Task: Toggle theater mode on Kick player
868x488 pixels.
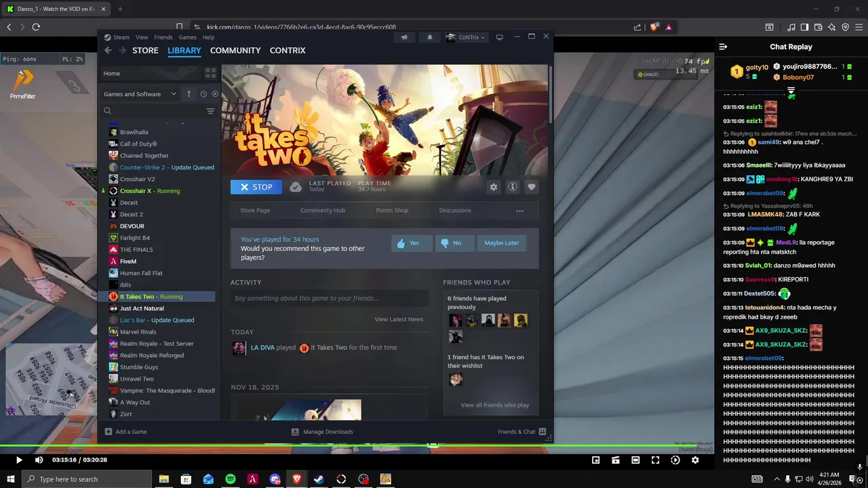Action: click(x=635, y=460)
